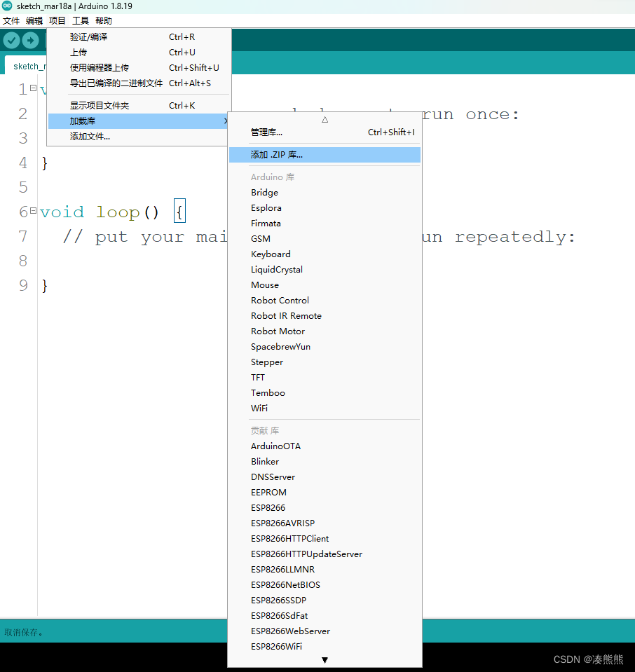This screenshot has height=672, width=635.
Task: Include the Robot Control library
Action: pyautogui.click(x=325, y=301)
